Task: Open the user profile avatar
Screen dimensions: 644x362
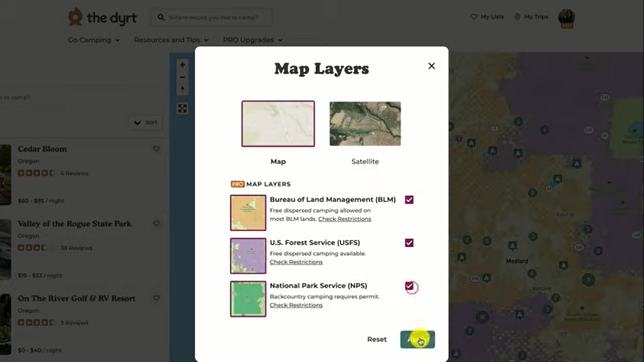Action: [x=566, y=18]
